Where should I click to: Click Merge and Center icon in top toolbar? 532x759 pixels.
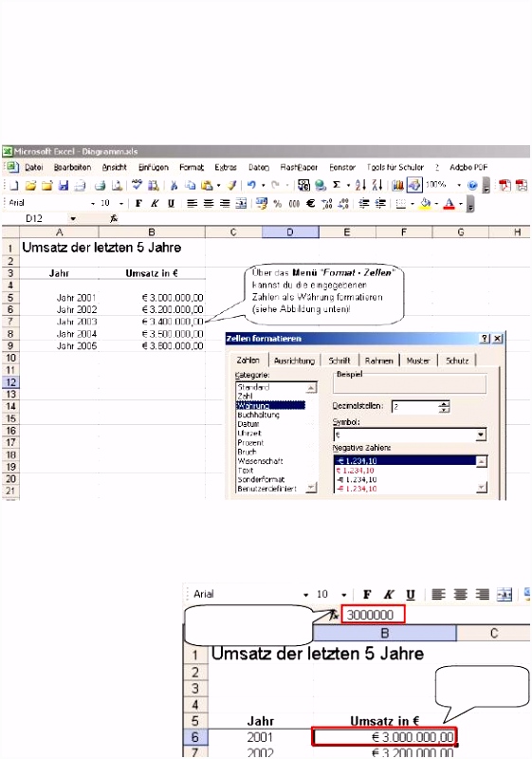(x=241, y=203)
